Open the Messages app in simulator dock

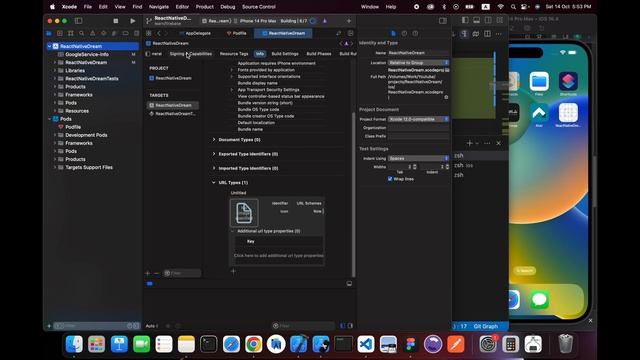click(x=539, y=300)
